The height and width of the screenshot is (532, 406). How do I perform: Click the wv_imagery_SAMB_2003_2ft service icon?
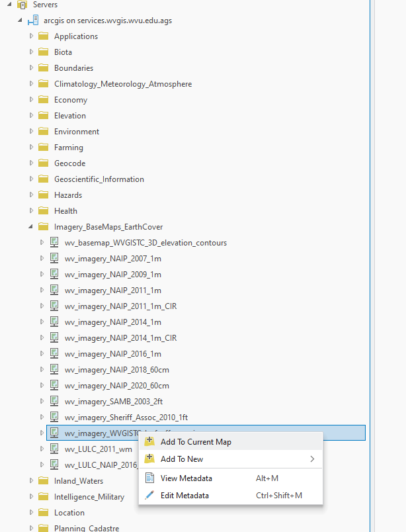point(54,402)
